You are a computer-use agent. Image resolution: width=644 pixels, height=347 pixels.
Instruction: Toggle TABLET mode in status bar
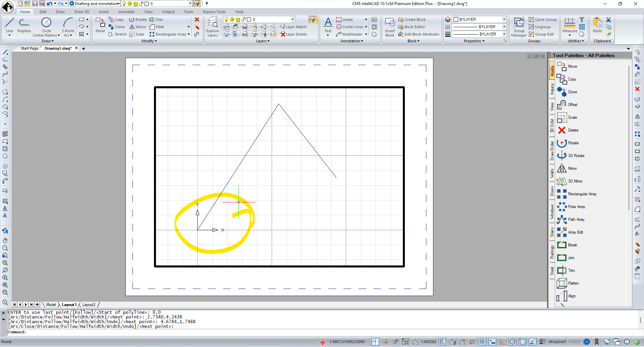[x=574, y=342]
